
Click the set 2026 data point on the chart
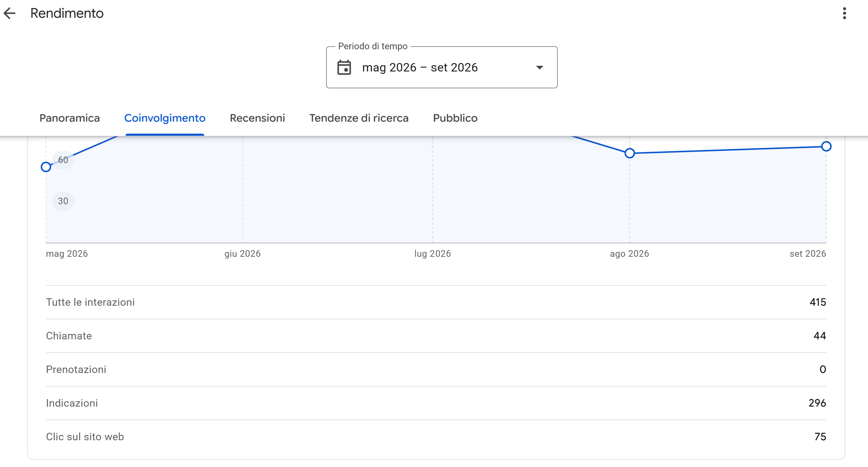click(826, 147)
